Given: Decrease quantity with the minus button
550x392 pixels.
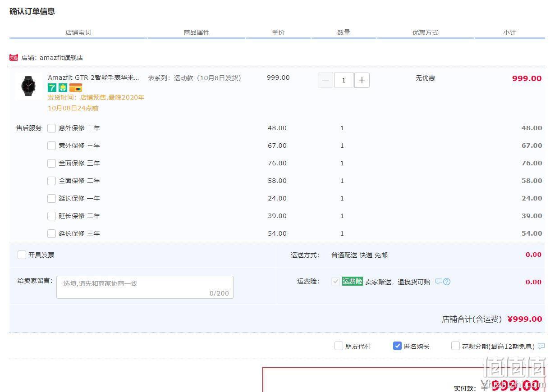Looking at the screenshot, I should 325,80.
